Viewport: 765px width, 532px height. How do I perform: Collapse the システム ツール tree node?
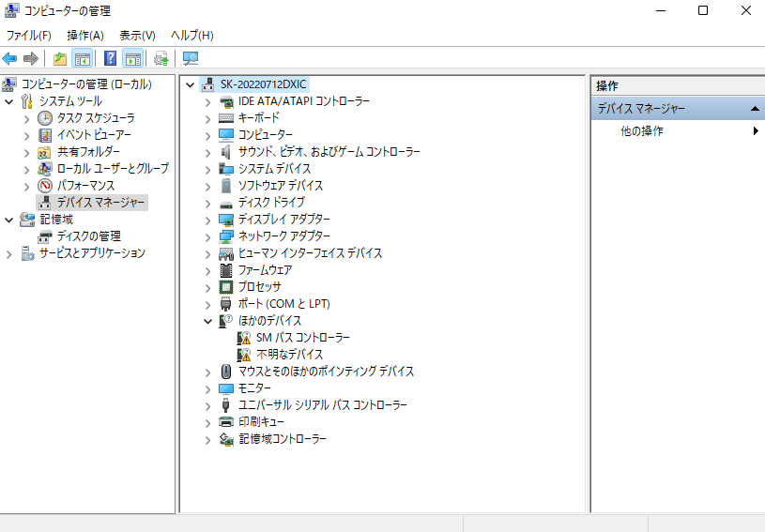point(8,101)
